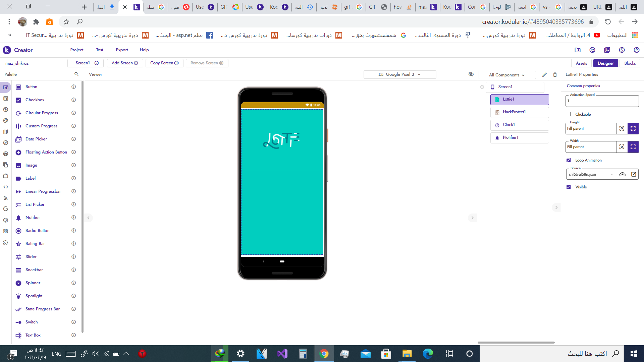Image resolution: width=644 pixels, height=362 pixels.
Task: Click the Add Screen button
Action: [x=125, y=63]
